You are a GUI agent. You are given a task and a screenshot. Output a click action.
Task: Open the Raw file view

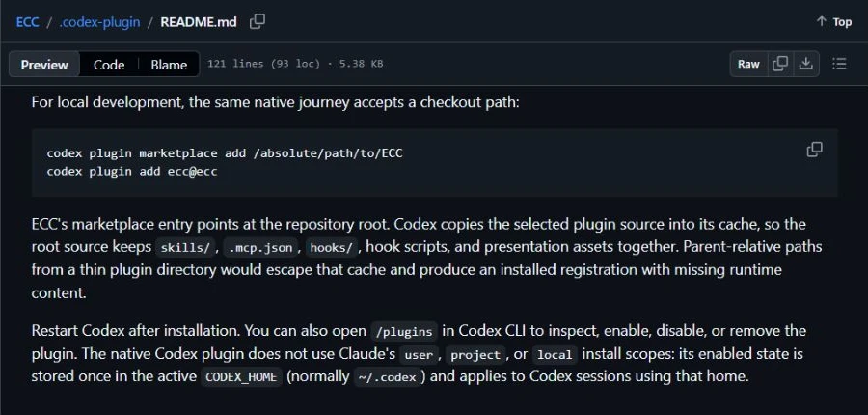point(748,64)
